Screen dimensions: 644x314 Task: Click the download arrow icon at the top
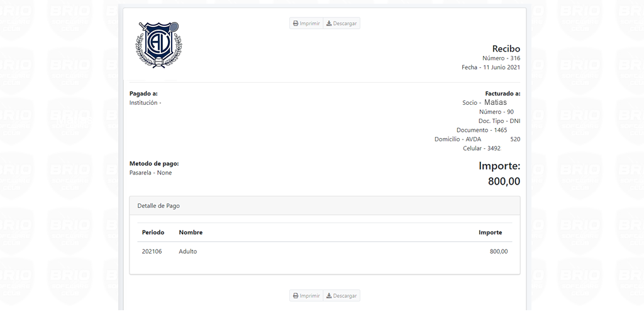329,23
